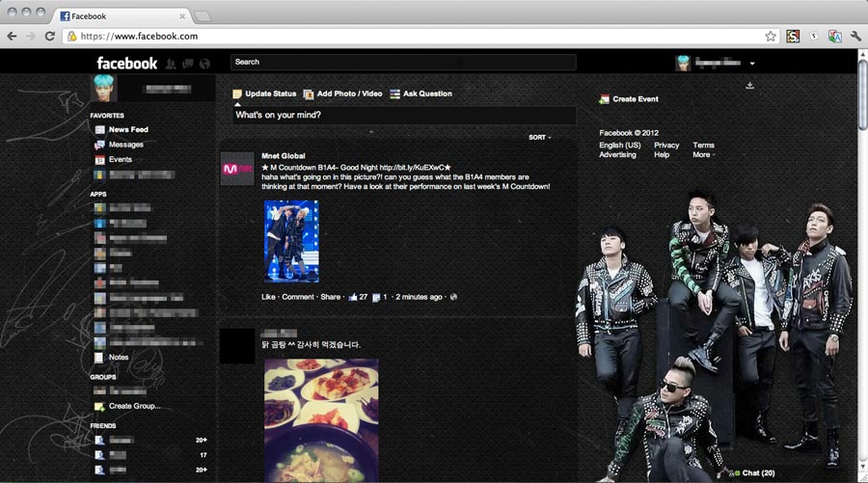Screen dimensions: 868x483
Task: Click the Events calendar icon
Action: (x=99, y=160)
